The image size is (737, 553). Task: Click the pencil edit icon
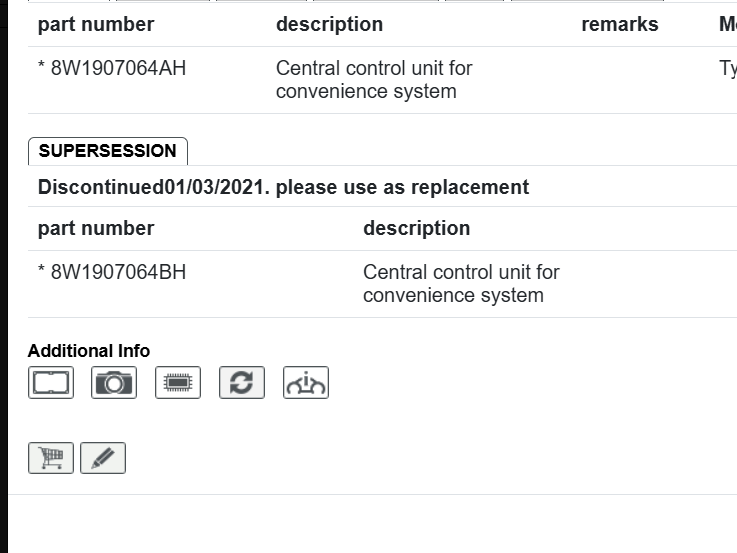click(x=103, y=458)
